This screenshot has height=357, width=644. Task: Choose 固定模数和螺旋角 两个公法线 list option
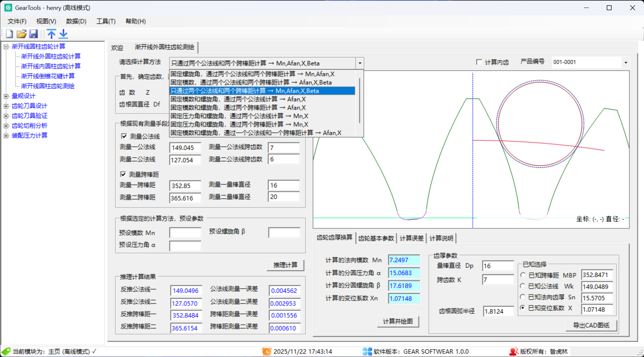[238, 99]
